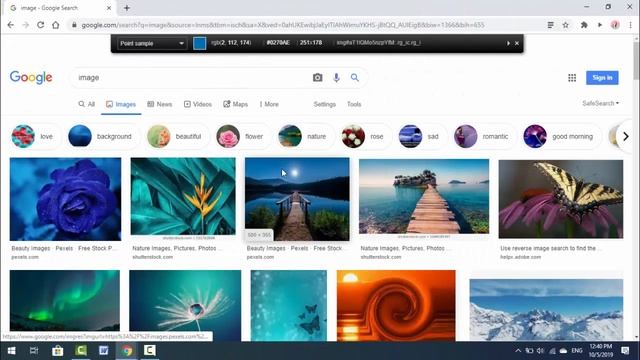Viewport: 640px width, 360px height.
Task: Click the browser forward arrow
Action: 25,25
